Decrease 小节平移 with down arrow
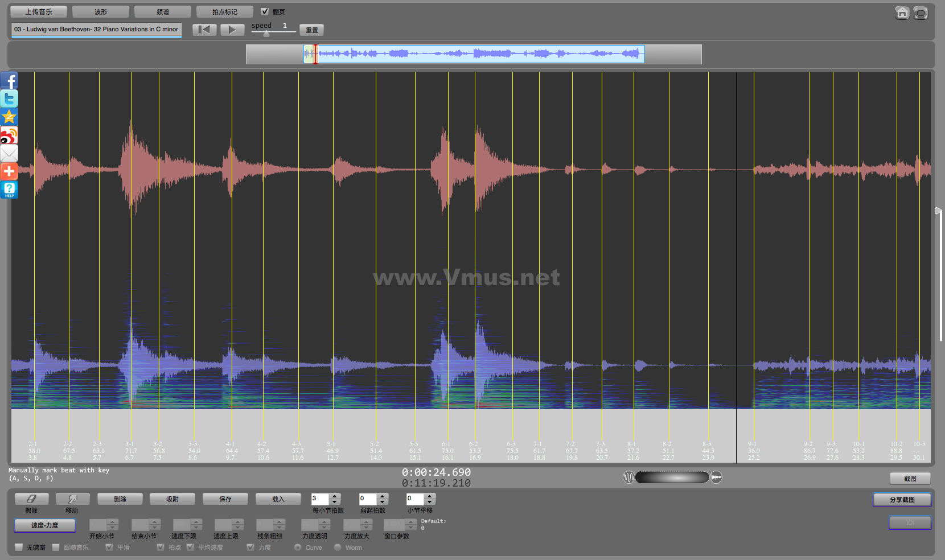945x560 pixels. pyautogui.click(x=430, y=502)
